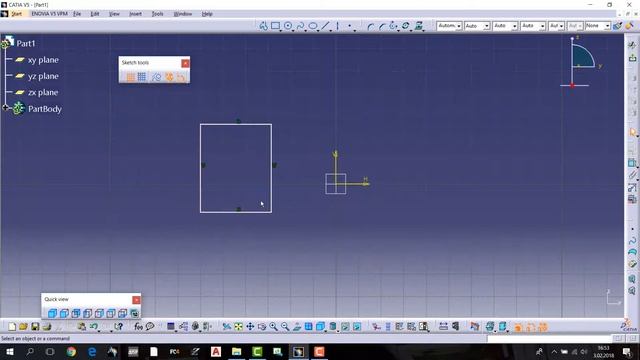Open the Window menu
Viewport: 640px width, 360px height.
(x=182, y=14)
